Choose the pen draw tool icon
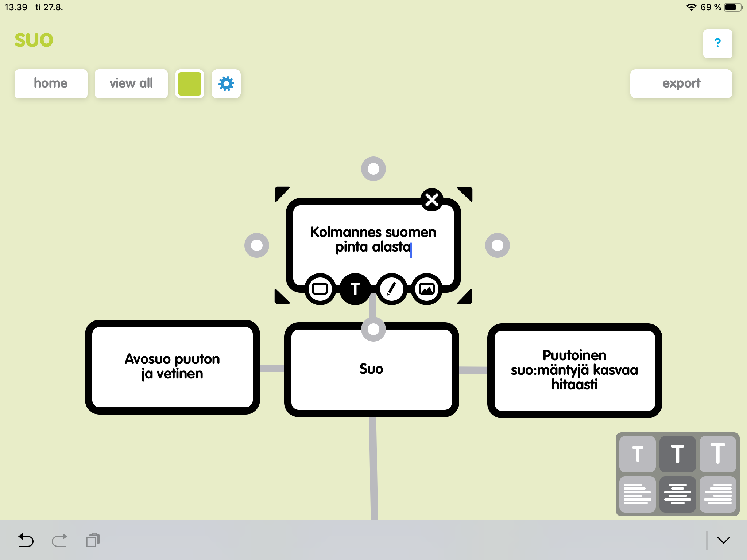747x560 pixels. pos(391,289)
